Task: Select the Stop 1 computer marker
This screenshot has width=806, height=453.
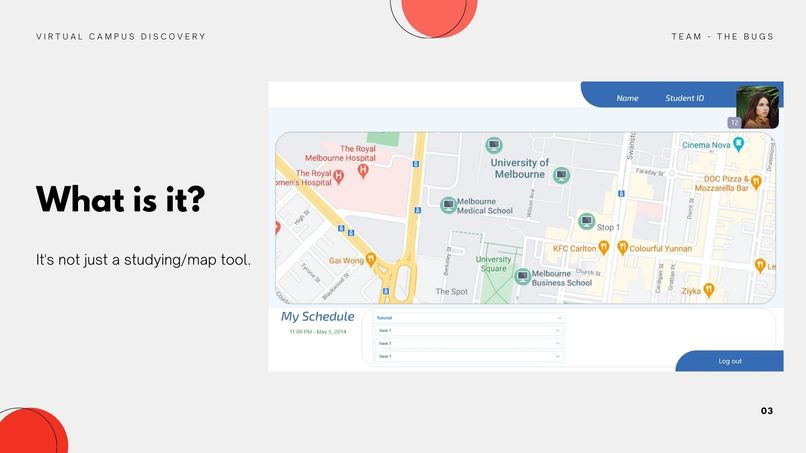Action: 587,222
